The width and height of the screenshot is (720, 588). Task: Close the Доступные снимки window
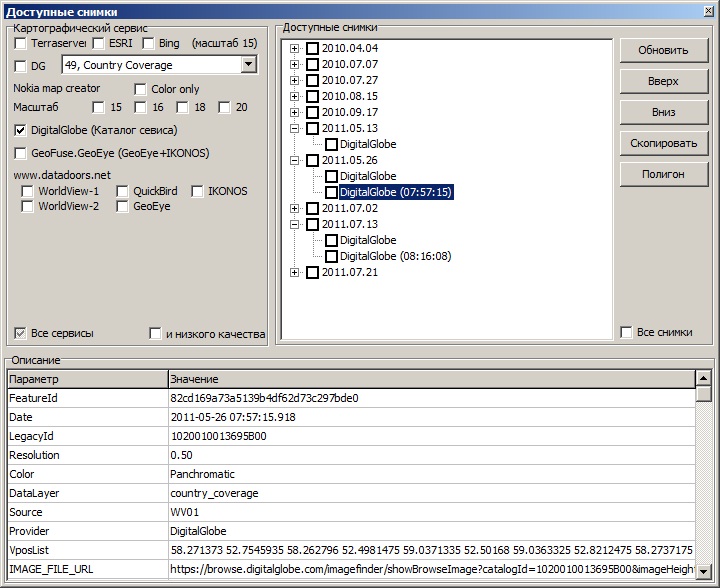(x=704, y=11)
